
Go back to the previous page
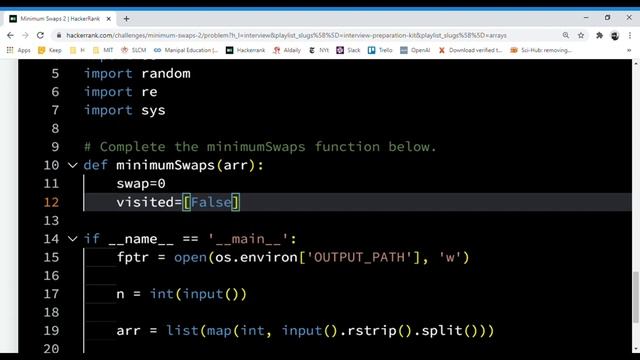point(10,36)
